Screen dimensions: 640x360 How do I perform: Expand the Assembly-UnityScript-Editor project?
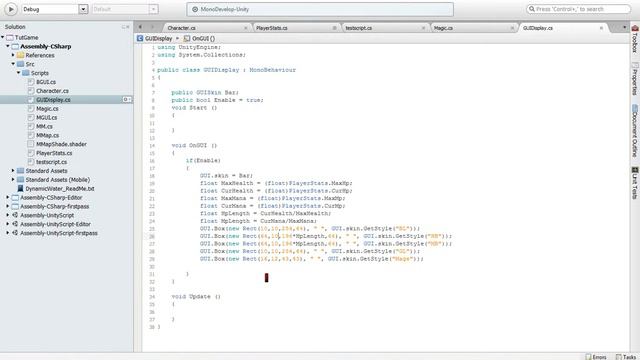pos(8,224)
